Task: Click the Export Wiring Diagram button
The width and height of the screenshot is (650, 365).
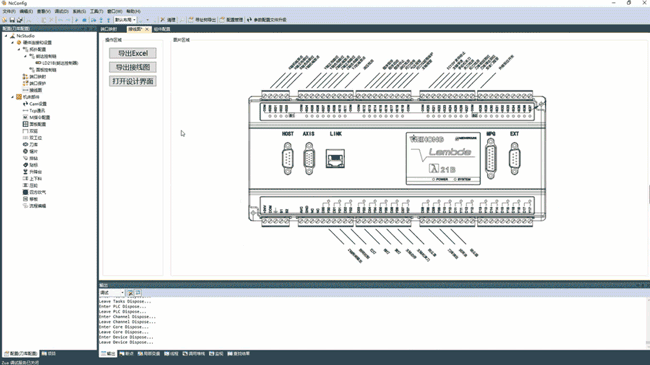Action: click(133, 67)
